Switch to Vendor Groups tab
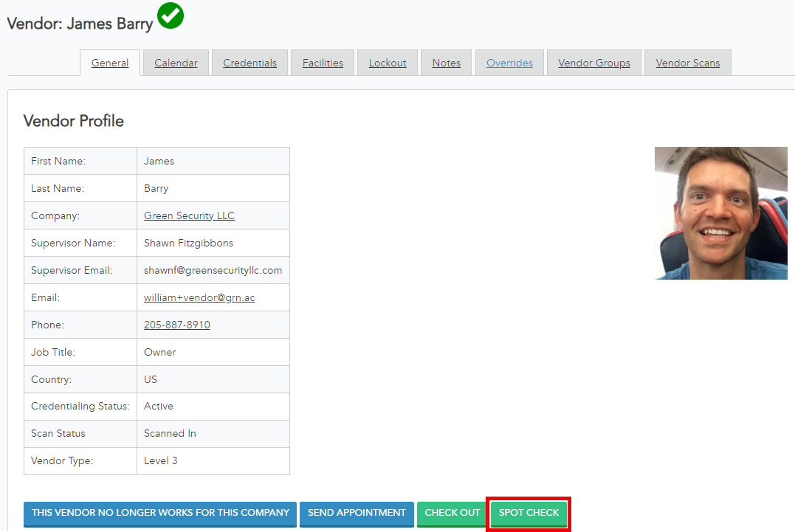Screen dimensions: 795x532 [593, 63]
